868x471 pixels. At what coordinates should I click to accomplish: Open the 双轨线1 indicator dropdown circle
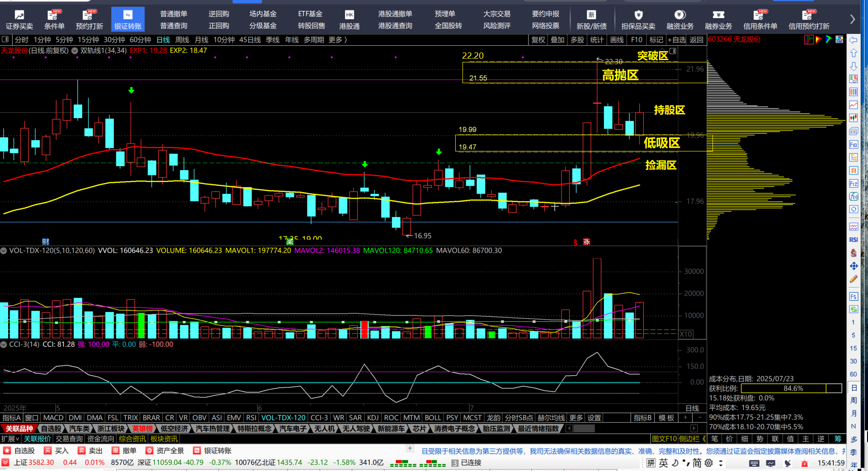coord(75,51)
